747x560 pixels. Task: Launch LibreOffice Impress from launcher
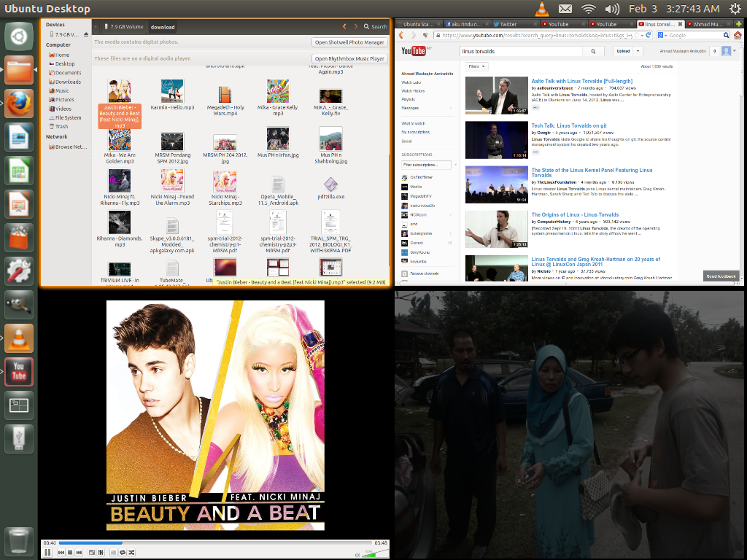(18, 204)
